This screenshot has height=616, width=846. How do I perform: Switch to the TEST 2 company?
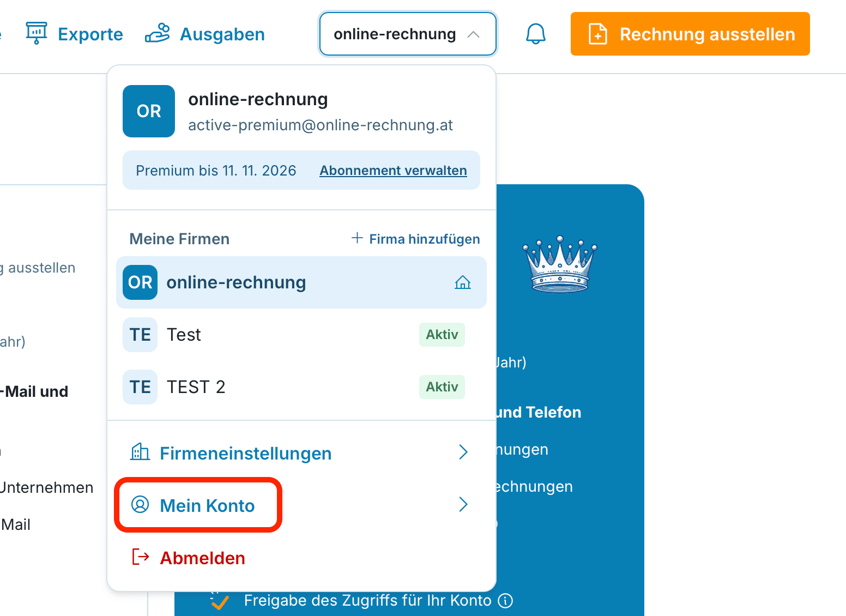pos(301,387)
